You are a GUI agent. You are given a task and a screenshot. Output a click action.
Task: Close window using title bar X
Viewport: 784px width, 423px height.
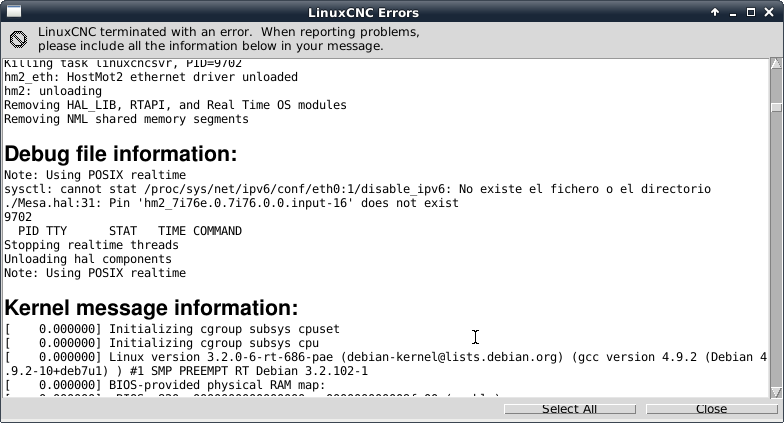tap(769, 12)
